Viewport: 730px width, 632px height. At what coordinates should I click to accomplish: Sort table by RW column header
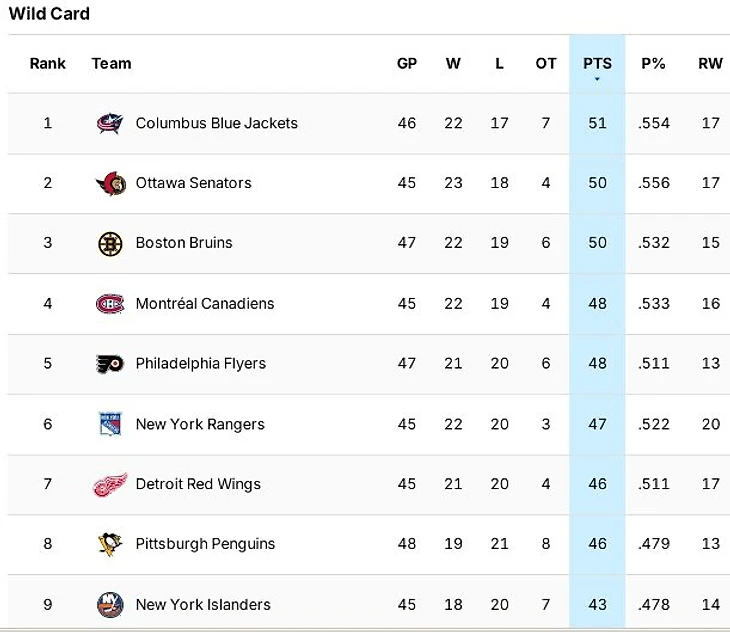710,64
